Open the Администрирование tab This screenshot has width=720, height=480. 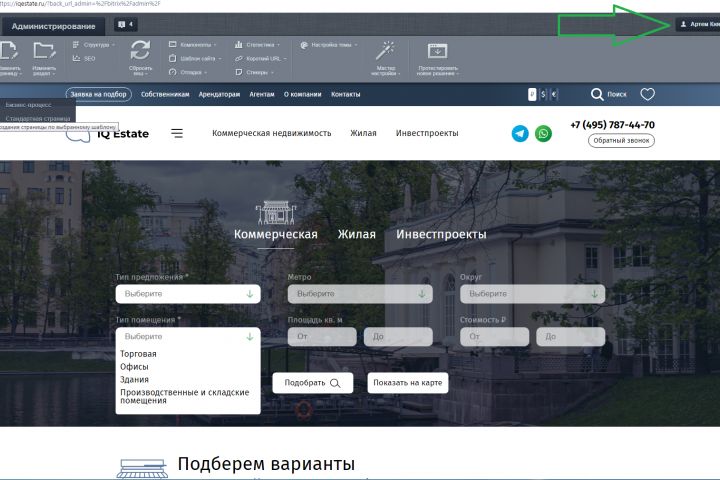click(x=53, y=26)
